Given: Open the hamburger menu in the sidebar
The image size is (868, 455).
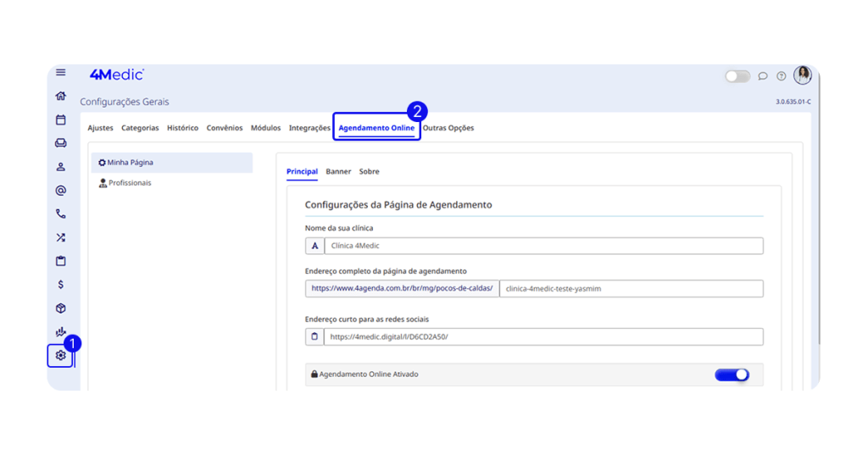Looking at the screenshot, I should (61, 73).
